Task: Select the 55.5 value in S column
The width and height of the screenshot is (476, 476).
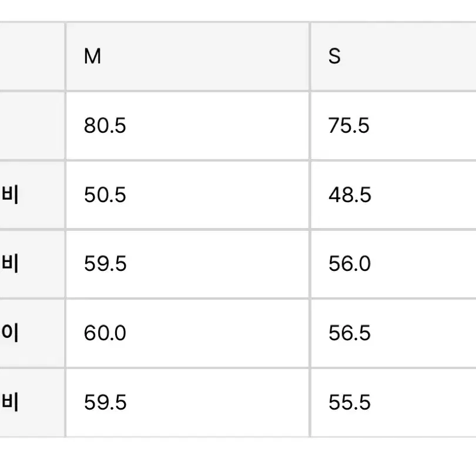Action: coord(350,403)
